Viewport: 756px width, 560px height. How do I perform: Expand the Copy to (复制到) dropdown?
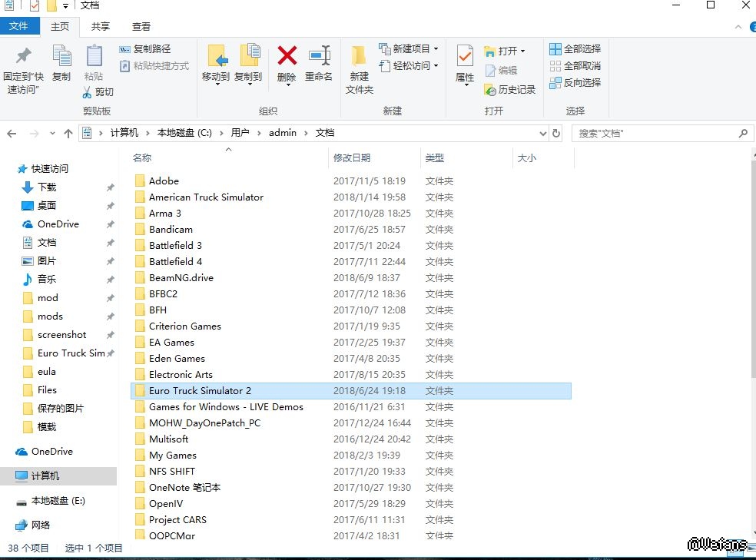[x=250, y=84]
